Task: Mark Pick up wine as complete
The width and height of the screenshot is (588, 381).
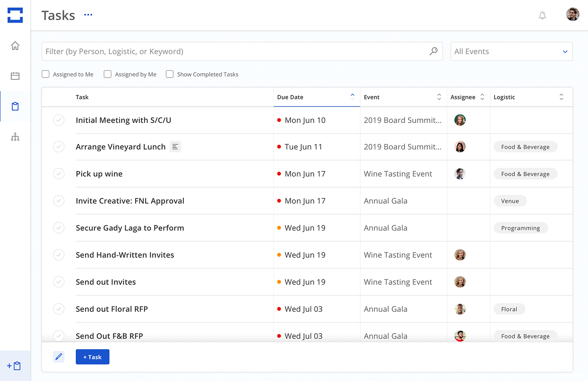Action: (x=58, y=173)
